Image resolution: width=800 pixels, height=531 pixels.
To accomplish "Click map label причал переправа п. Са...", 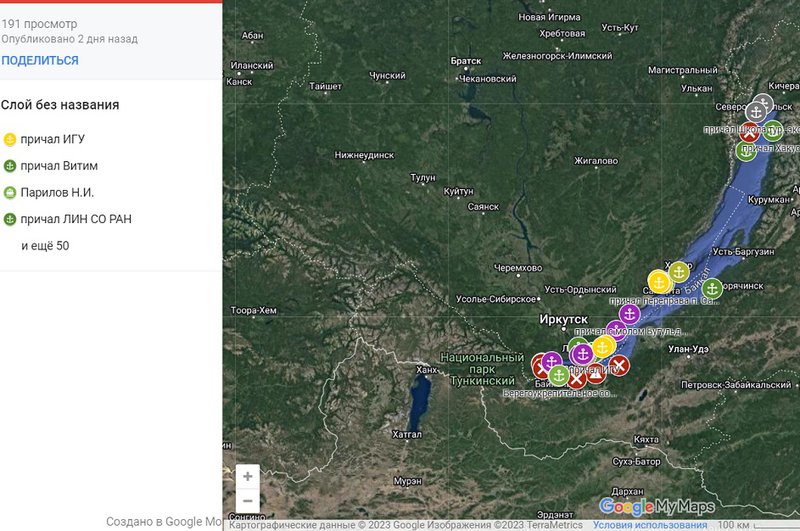I will click(664, 301).
